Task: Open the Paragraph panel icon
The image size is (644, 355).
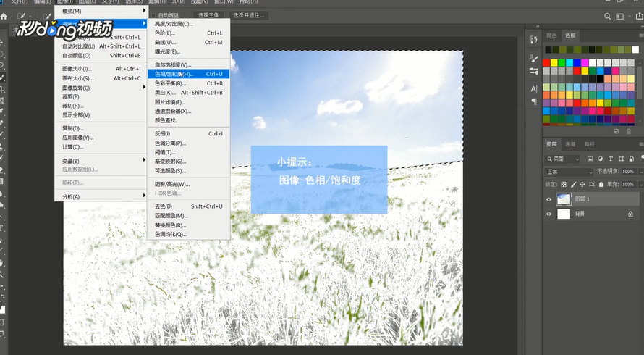Action: pos(533,101)
